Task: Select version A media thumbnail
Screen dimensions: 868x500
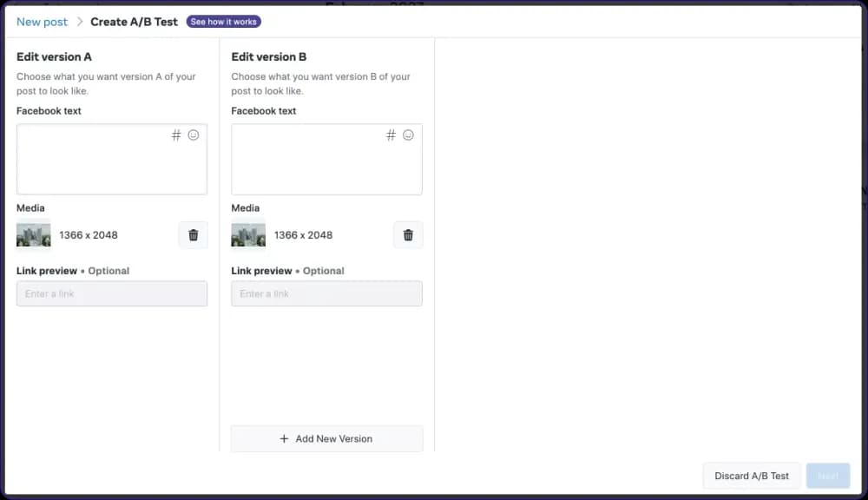Action: [x=34, y=235]
